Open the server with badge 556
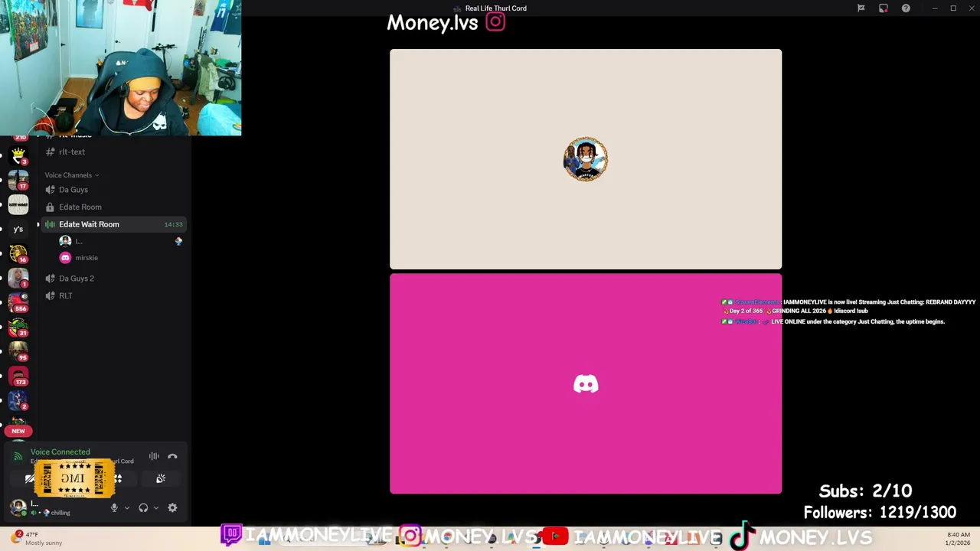The height and width of the screenshot is (551, 980). tap(18, 302)
